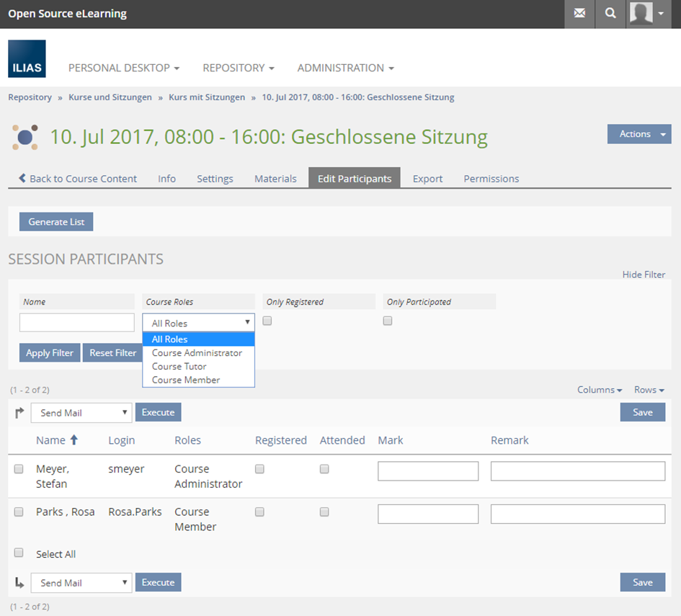Tick the Only Participated filter checkbox
The height and width of the screenshot is (616, 681).
pyautogui.click(x=388, y=321)
